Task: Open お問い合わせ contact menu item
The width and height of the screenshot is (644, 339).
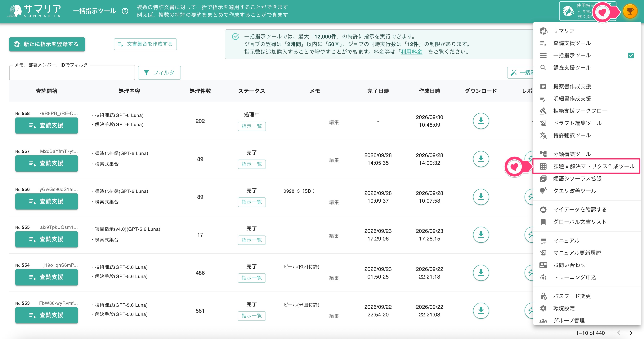Action: click(x=587, y=265)
